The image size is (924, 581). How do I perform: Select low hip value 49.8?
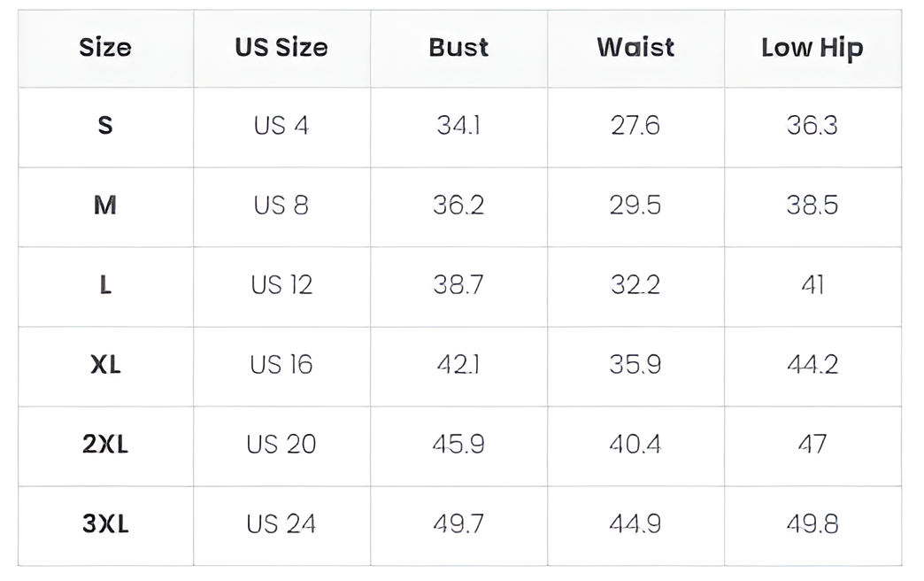[x=812, y=524]
